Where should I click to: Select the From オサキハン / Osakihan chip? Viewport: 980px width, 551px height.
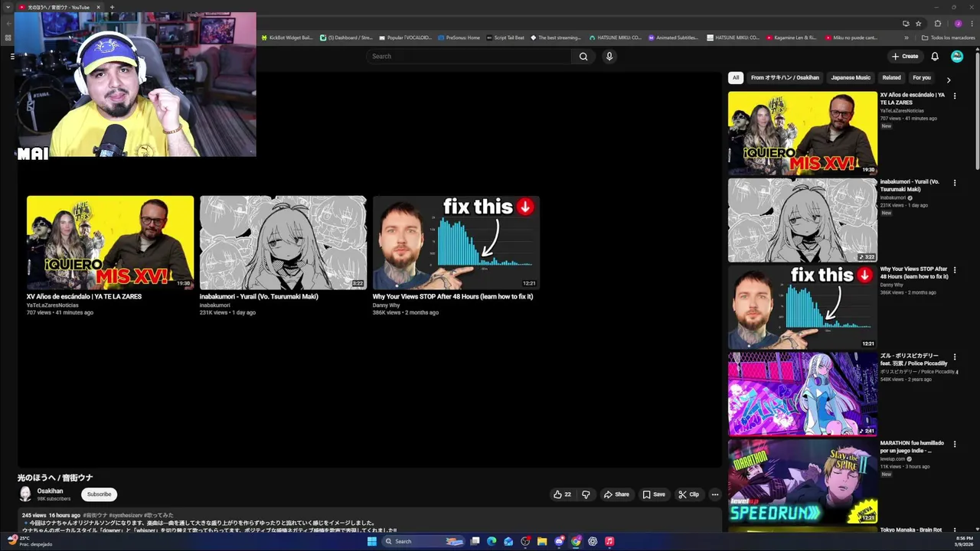click(x=785, y=77)
